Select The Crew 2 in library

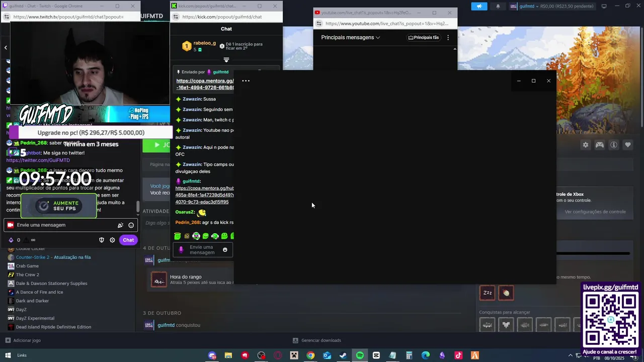27,275
